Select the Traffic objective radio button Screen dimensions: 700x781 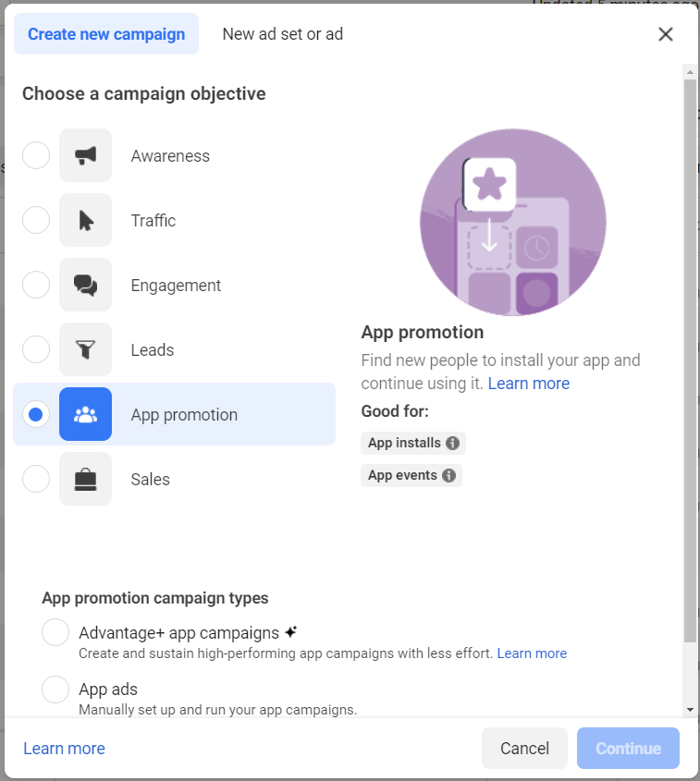coord(36,220)
